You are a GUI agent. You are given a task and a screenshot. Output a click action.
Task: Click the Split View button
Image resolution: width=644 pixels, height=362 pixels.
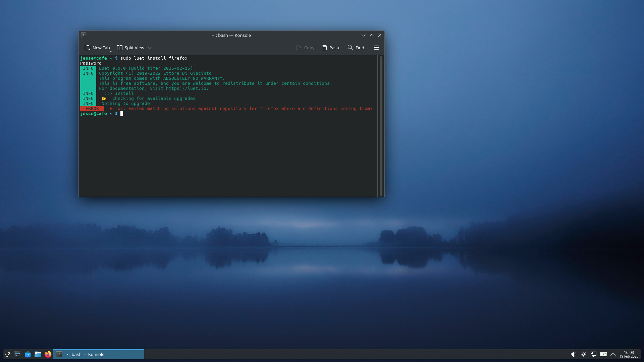pos(130,48)
